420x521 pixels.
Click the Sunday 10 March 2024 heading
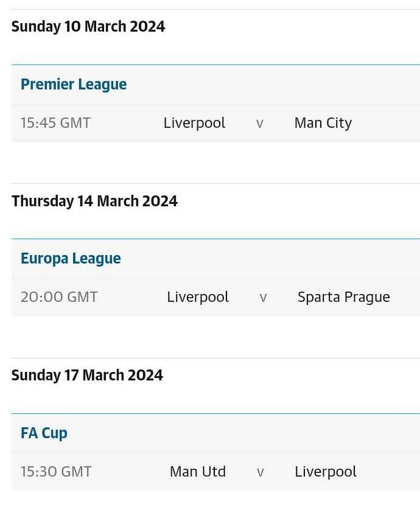(x=88, y=27)
